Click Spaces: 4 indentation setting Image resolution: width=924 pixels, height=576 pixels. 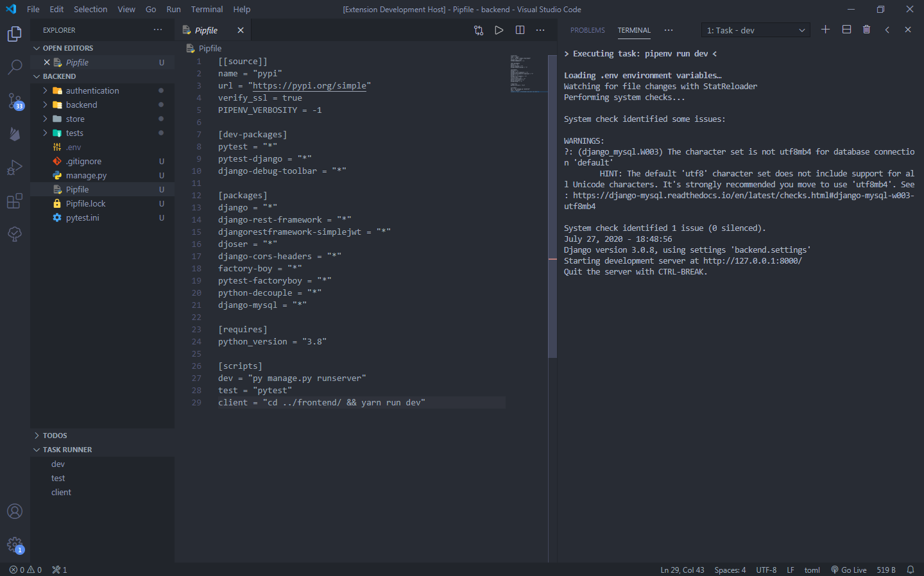(730, 570)
